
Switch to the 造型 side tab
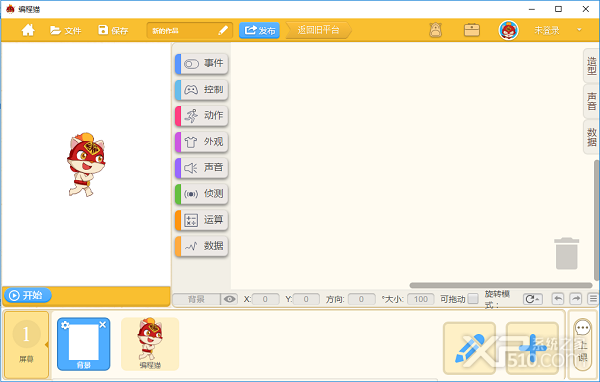pos(592,65)
